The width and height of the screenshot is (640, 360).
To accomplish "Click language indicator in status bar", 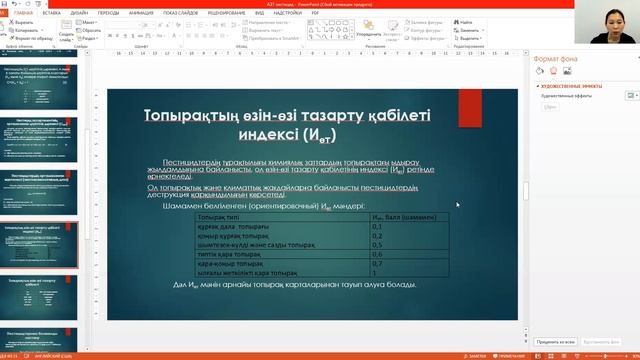I will pos(53,356).
